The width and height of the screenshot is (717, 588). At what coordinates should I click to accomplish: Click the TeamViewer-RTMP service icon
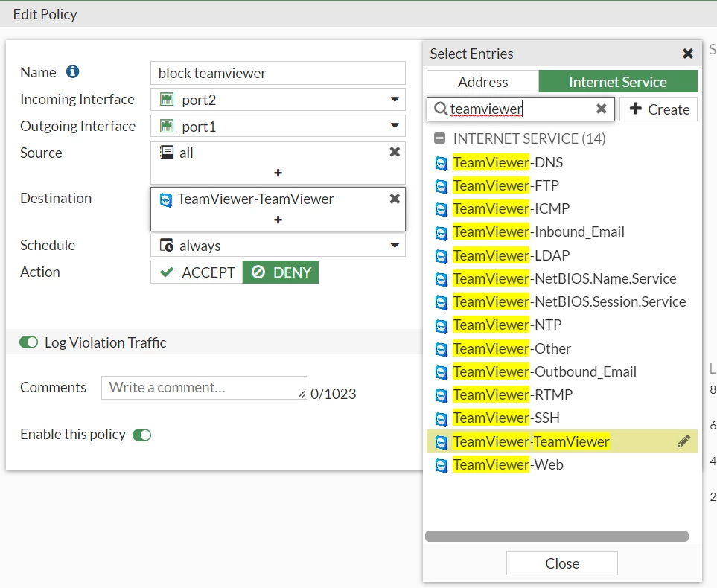[441, 395]
